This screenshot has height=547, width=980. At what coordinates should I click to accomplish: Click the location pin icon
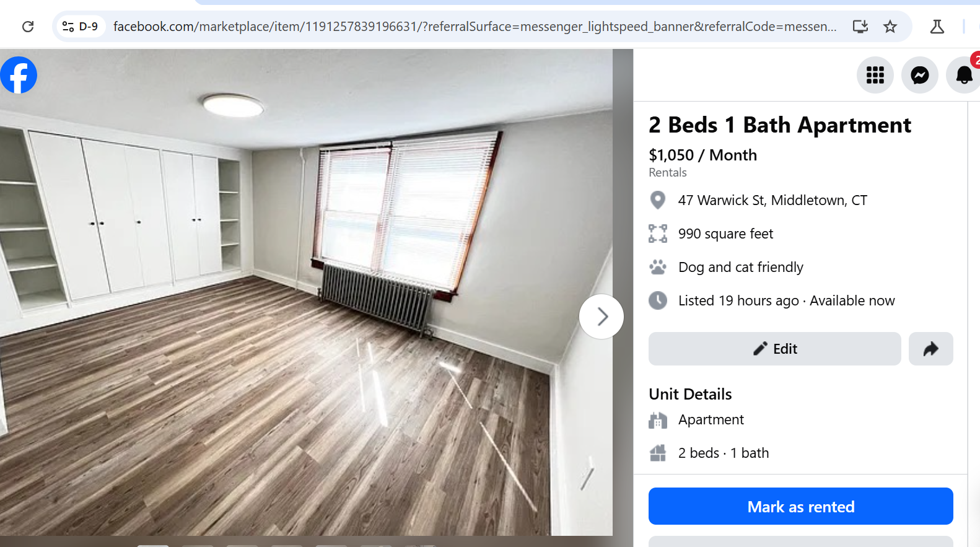click(x=658, y=200)
